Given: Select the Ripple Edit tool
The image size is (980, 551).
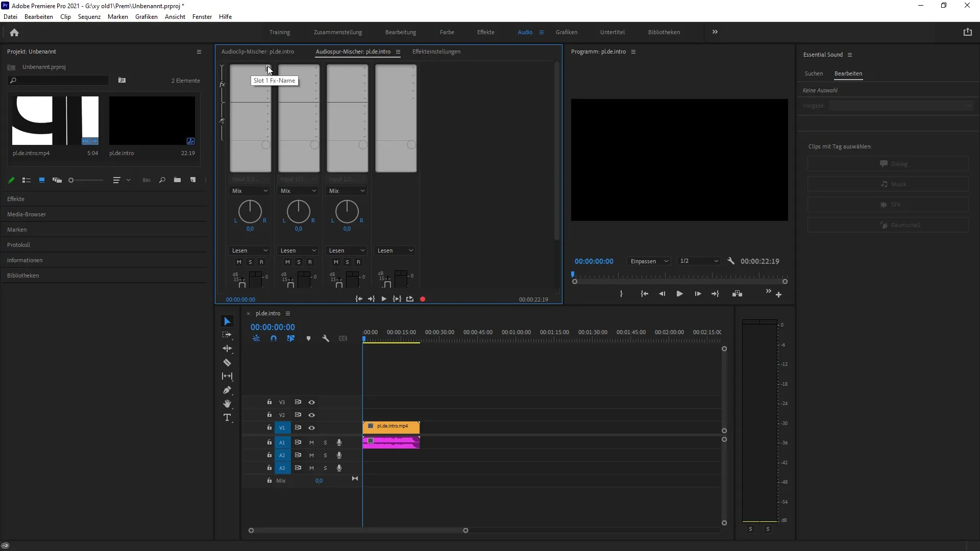Looking at the screenshot, I should 227,348.
